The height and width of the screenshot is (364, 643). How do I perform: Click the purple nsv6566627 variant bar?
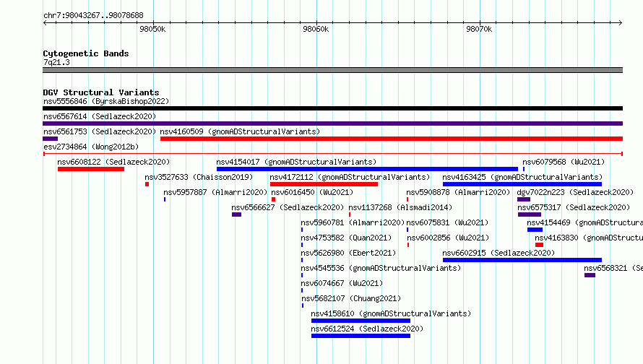coord(237,214)
